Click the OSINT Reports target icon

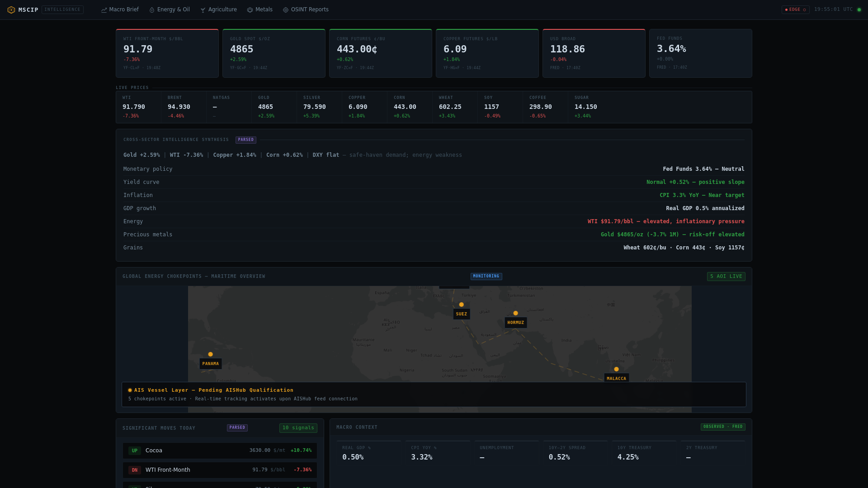(286, 10)
